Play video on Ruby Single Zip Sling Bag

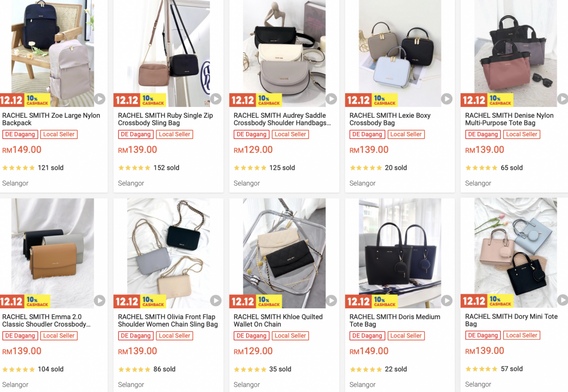pyautogui.click(x=215, y=99)
